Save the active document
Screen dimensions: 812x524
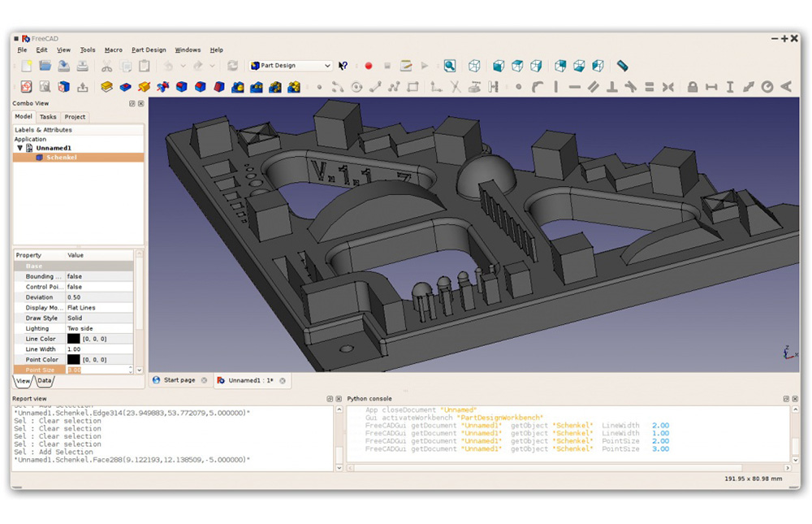63,66
